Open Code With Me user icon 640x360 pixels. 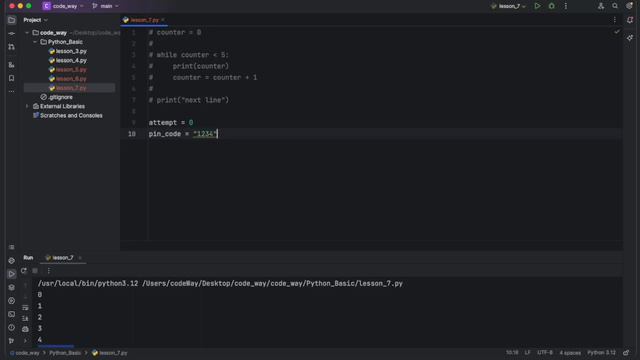(x=601, y=6)
